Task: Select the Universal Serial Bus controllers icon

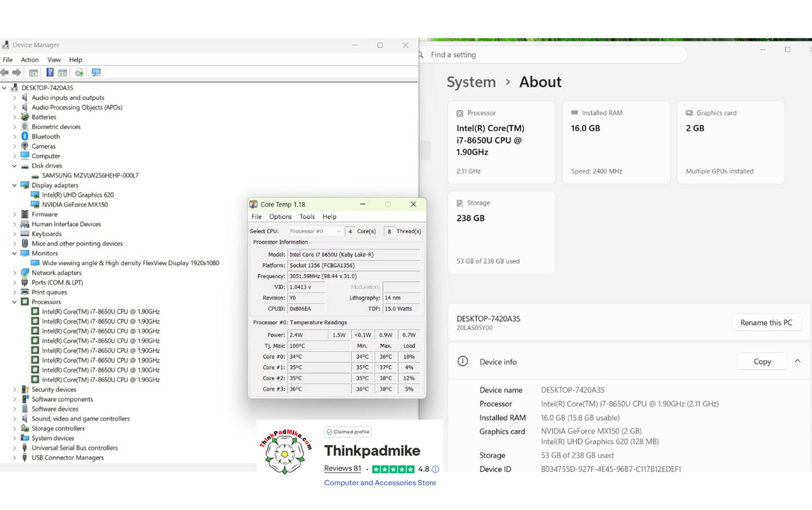Action: [x=25, y=448]
